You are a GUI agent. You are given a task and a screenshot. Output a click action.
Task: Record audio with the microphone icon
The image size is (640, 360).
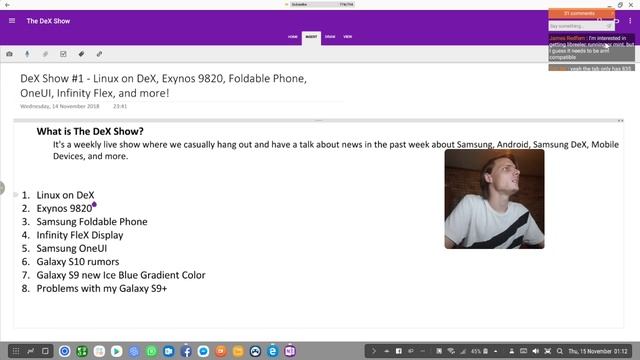click(27, 54)
